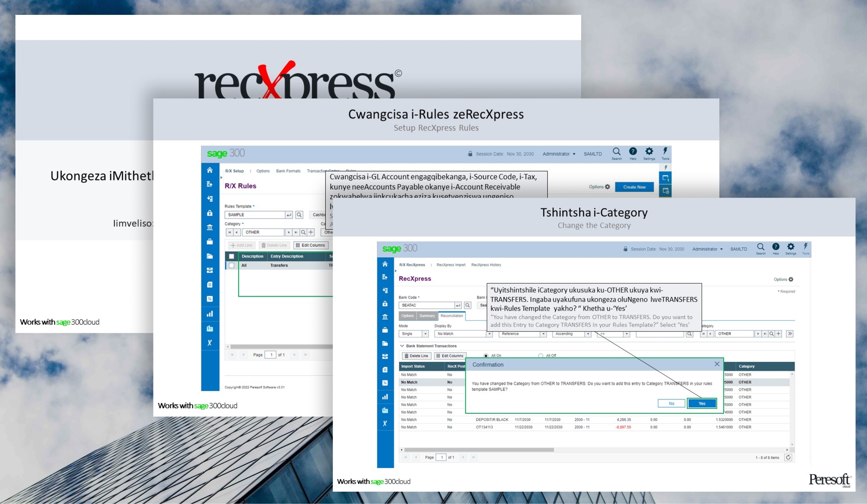Open Administrator dropdown in R/X Rules header

click(x=559, y=154)
